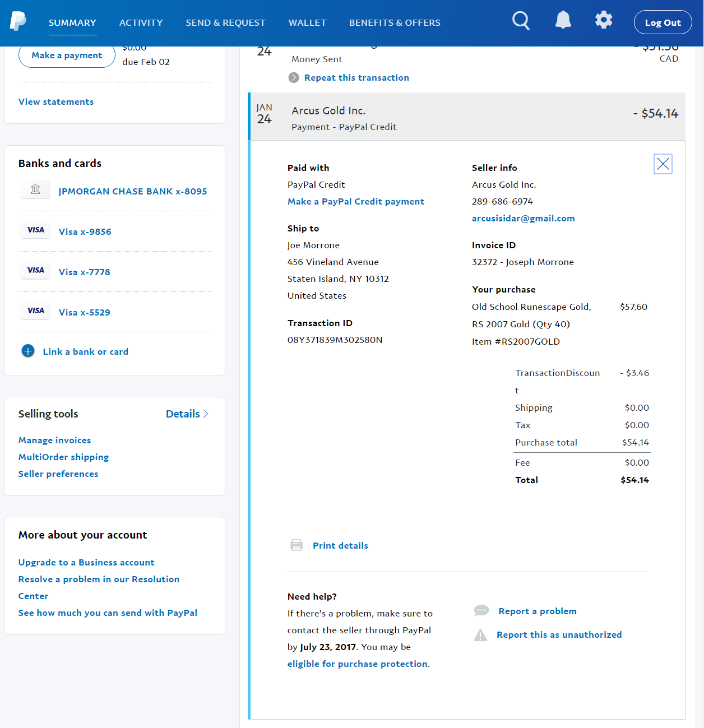Open the Send & Request tab
The image size is (704, 728).
coord(225,23)
